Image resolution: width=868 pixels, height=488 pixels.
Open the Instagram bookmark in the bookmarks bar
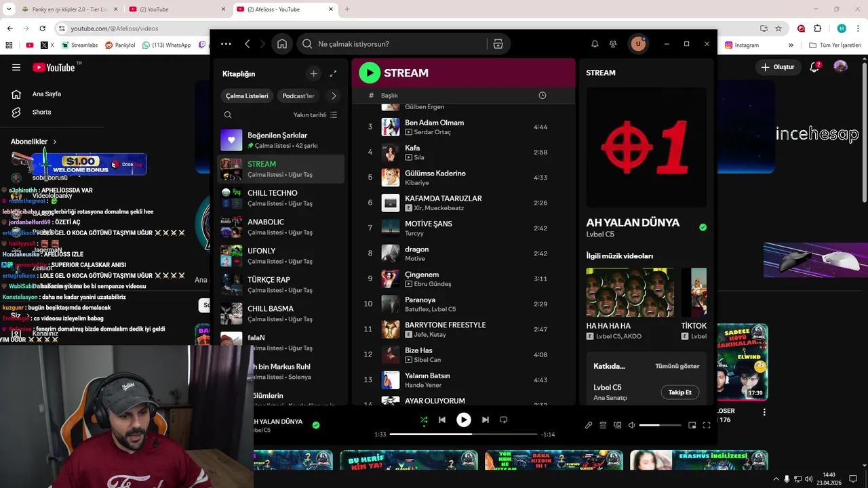click(x=742, y=45)
